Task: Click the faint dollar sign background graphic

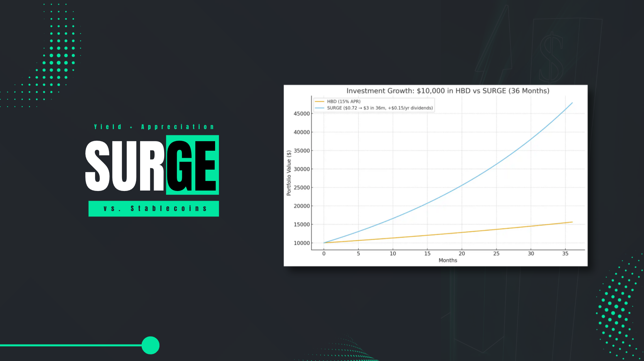Action: pyautogui.click(x=551, y=58)
